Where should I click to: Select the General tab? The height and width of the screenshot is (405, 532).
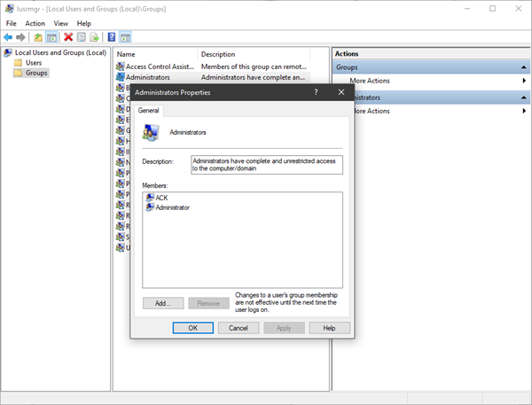tap(148, 111)
